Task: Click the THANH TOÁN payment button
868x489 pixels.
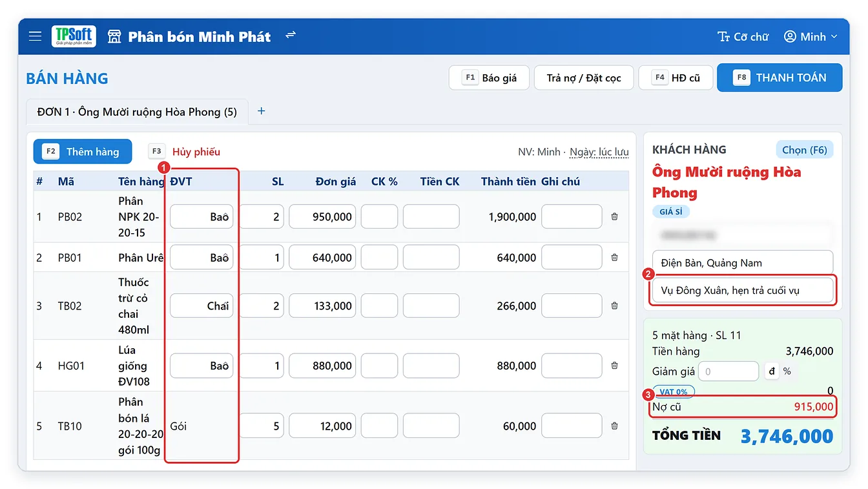Action: tap(780, 78)
